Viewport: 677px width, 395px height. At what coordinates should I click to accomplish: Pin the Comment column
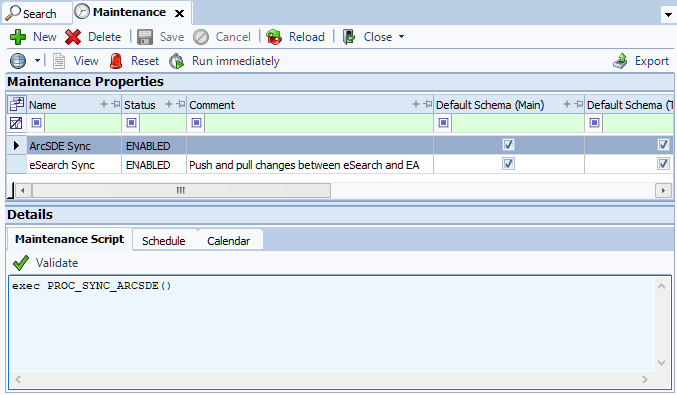pyautogui.click(x=428, y=104)
